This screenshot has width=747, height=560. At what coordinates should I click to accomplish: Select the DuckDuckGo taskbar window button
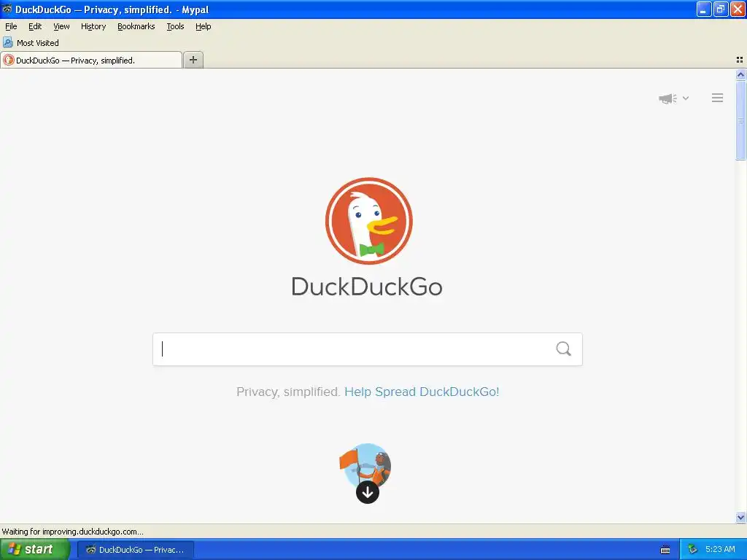point(136,550)
